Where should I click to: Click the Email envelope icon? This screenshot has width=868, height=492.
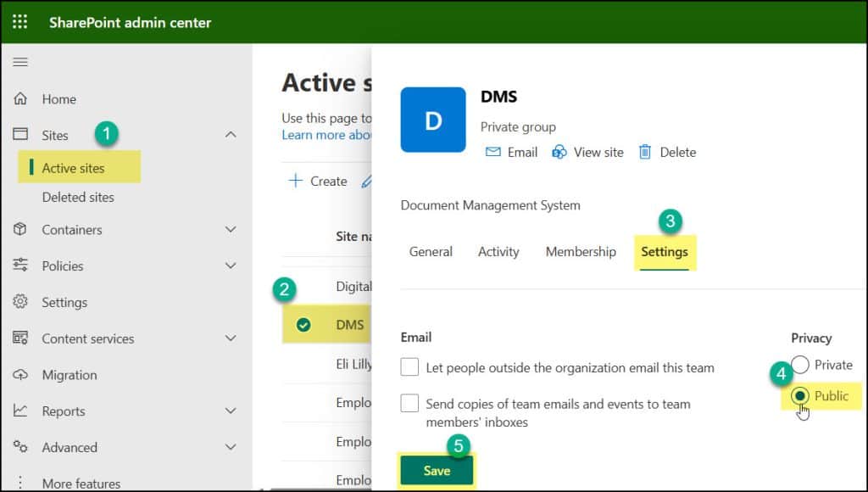pyautogui.click(x=492, y=152)
